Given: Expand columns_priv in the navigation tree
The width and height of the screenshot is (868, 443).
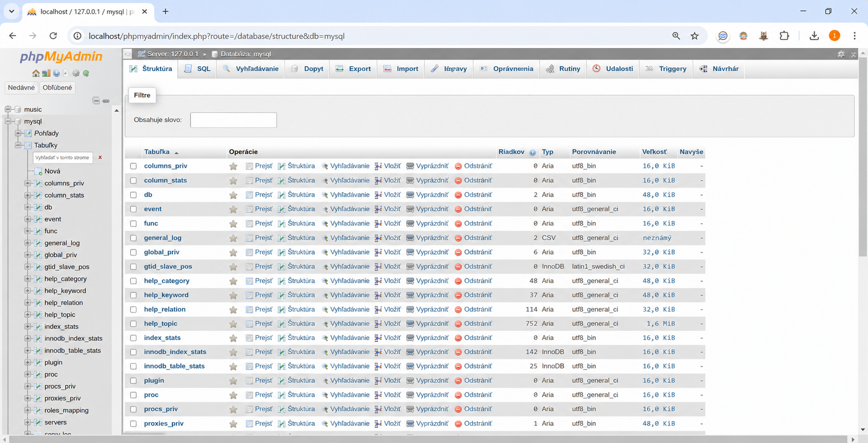Looking at the screenshot, I should [x=28, y=183].
